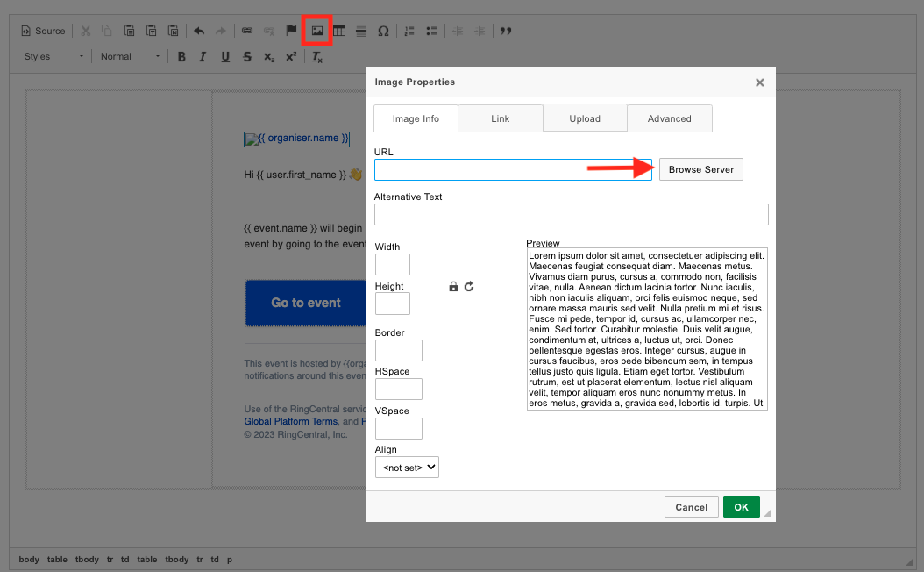The image size is (924, 572).
Task: Insert numbered list
Action: [409, 31]
